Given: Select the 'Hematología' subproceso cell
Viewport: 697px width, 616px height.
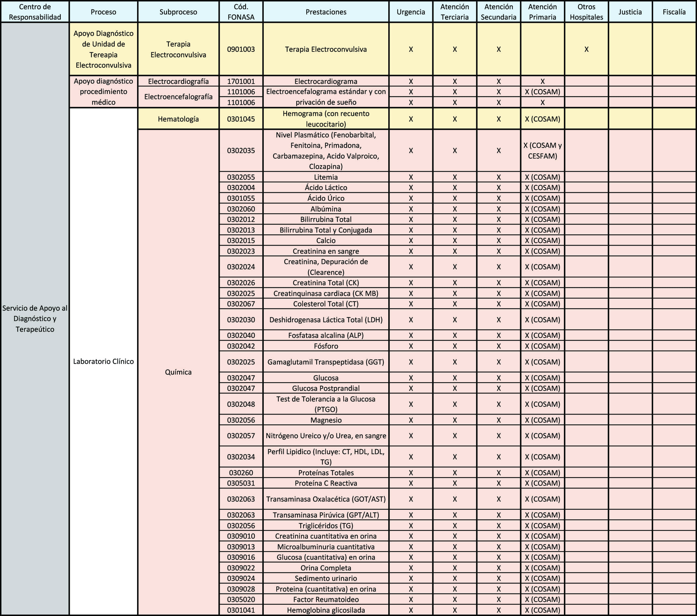Looking at the screenshot, I should pos(178,119).
